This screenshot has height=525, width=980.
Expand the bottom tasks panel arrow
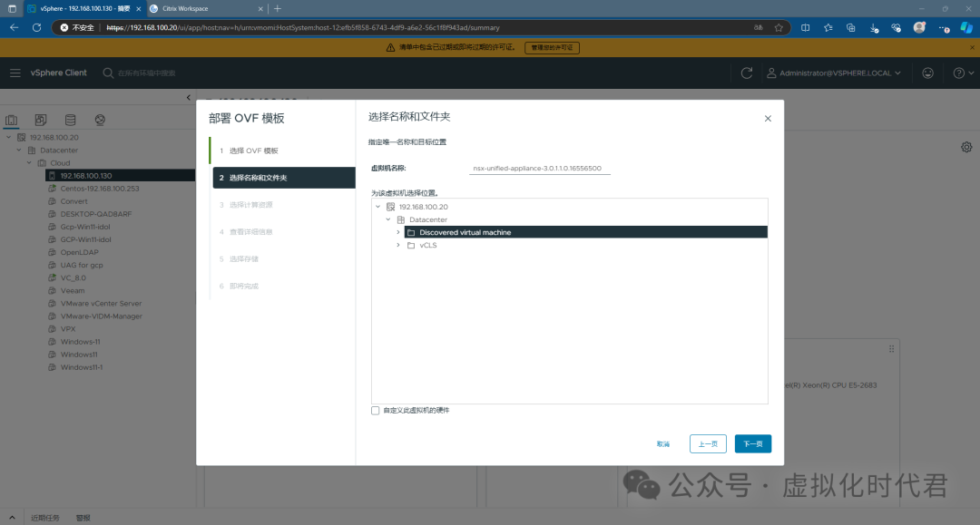coord(11,518)
